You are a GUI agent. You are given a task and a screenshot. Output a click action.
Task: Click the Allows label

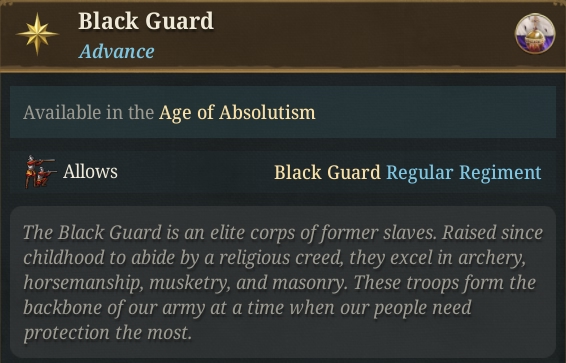point(90,171)
